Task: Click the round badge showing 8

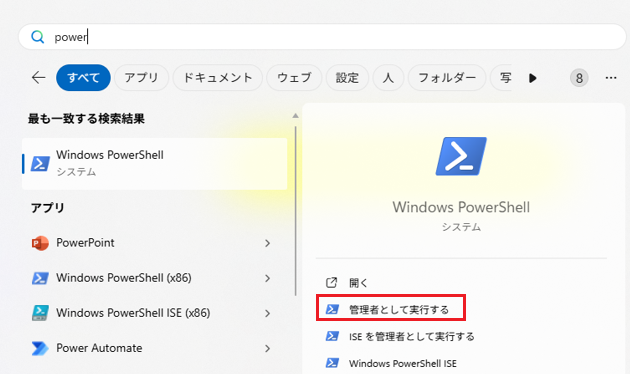Action: [x=579, y=78]
